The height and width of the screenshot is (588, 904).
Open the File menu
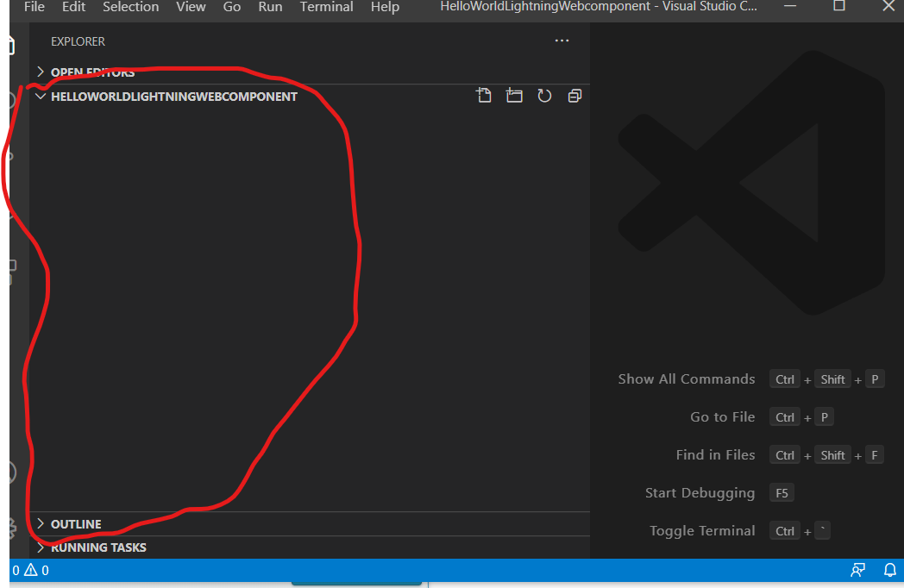coord(34,7)
